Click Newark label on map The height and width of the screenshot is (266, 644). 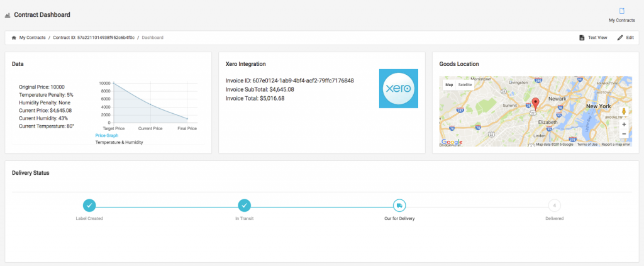(557, 99)
